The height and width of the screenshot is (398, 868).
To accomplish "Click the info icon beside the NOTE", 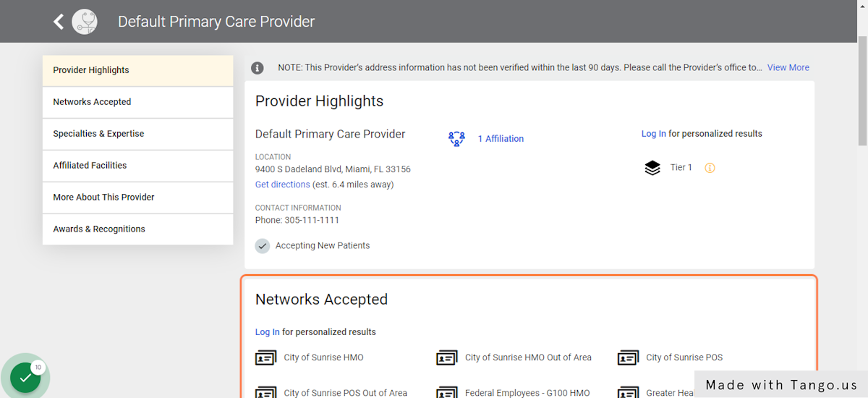I will 258,67.
